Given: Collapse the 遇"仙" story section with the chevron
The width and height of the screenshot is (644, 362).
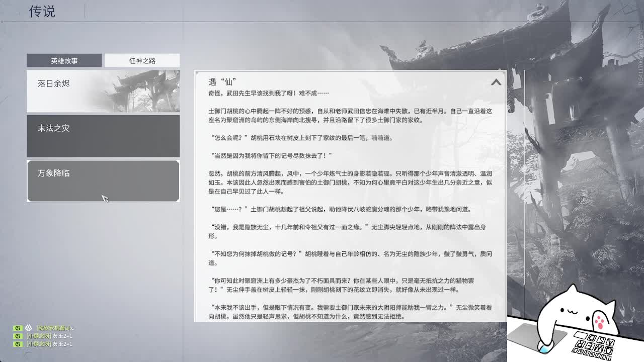Looking at the screenshot, I should 496,82.
